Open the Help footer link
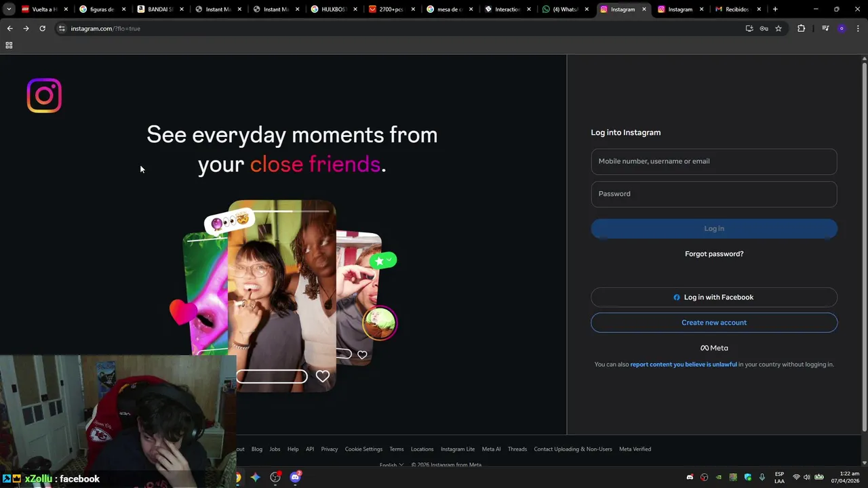The image size is (868, 488). click(293, 449)
